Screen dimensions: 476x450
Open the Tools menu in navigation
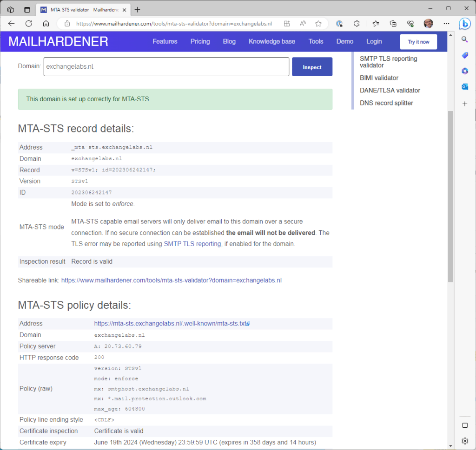pos(316,41)
